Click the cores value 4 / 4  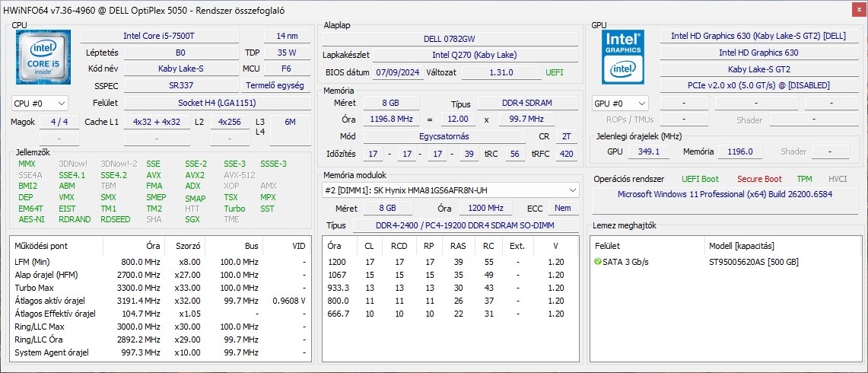pyautogui.click(x=59, y=122)
